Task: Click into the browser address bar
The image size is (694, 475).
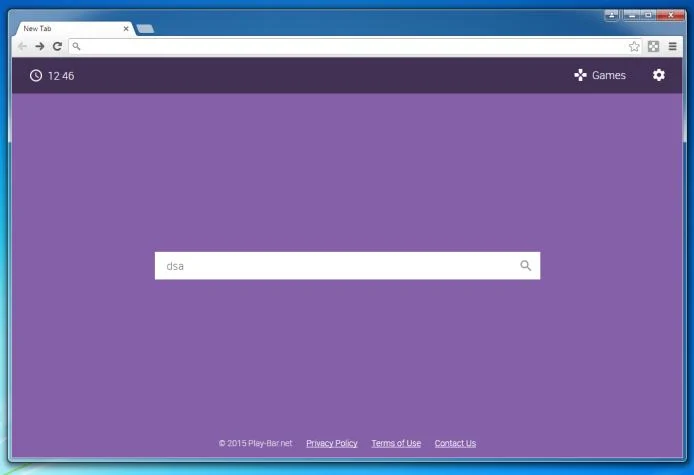Action: 354,46
